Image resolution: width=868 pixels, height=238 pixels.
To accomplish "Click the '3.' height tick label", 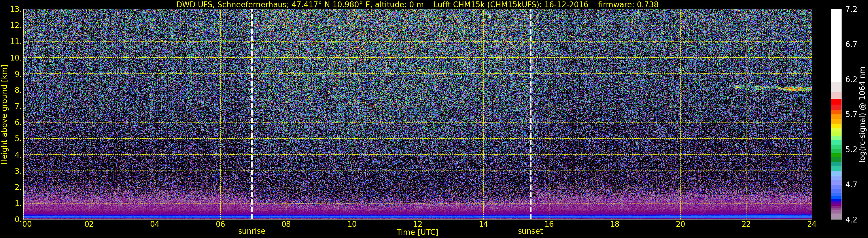I will click(18, 171).
